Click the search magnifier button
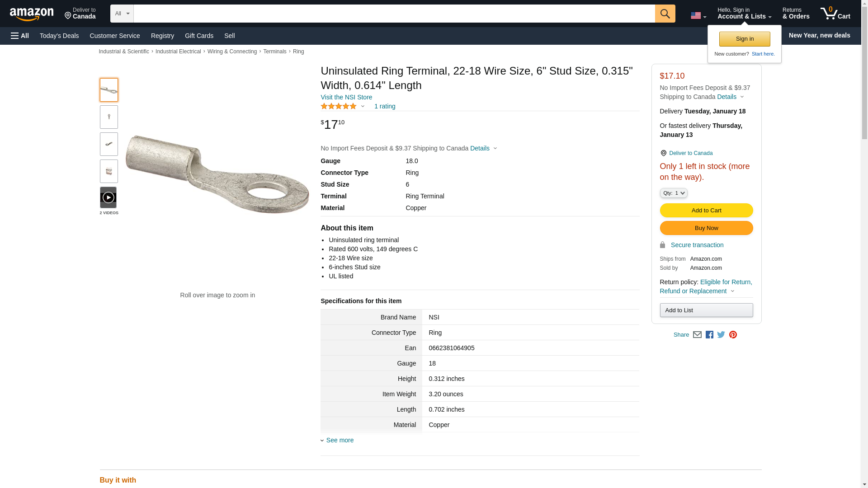This screenshot has height=488, width=868. point(665,14)
